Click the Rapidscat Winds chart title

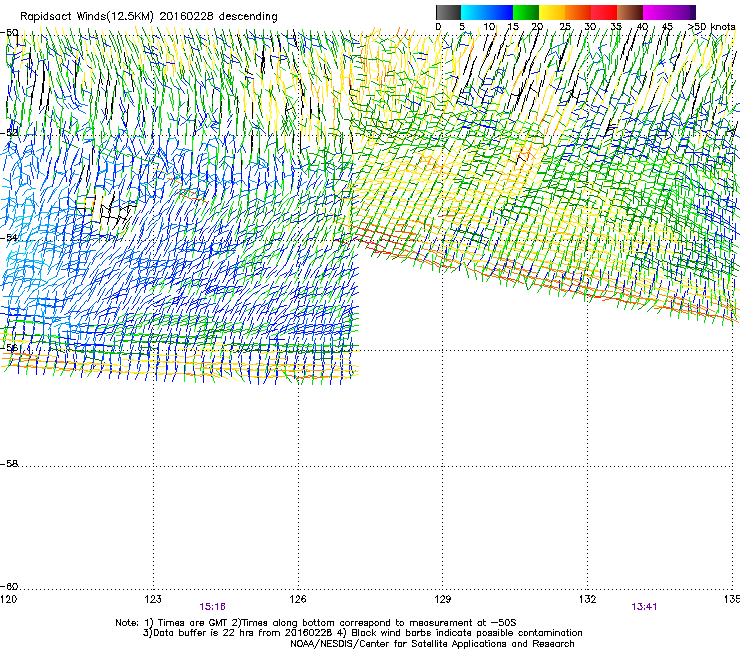coord(149,16)
